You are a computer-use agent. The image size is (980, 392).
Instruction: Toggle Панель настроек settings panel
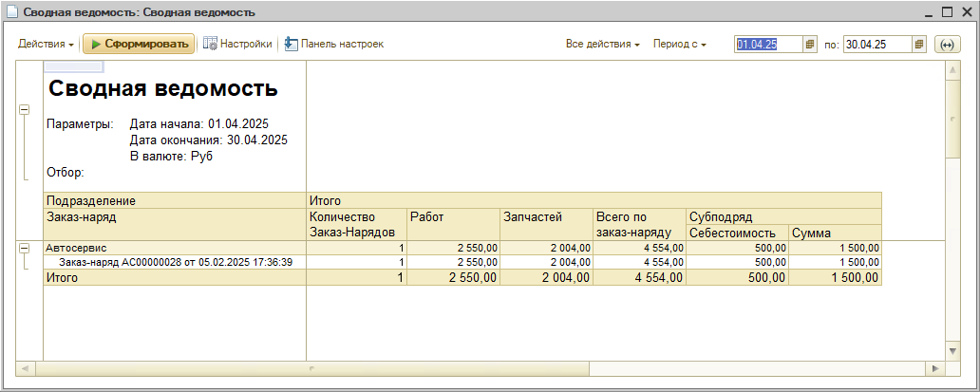click(333, 45)
